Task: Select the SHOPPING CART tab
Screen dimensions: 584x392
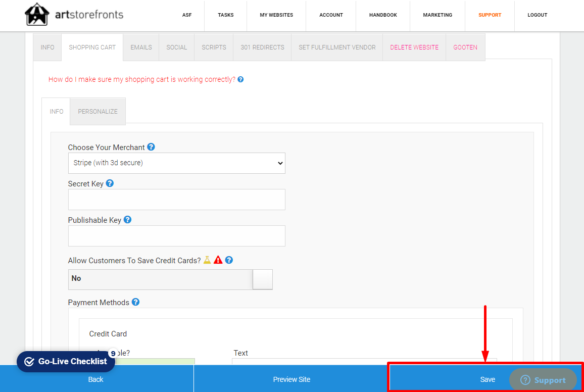Action: pos(92,47)
